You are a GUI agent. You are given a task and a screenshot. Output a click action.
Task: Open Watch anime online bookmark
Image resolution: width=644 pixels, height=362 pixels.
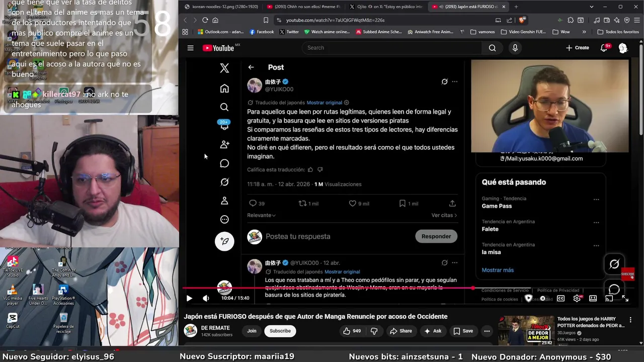click(x=327, y=32)
